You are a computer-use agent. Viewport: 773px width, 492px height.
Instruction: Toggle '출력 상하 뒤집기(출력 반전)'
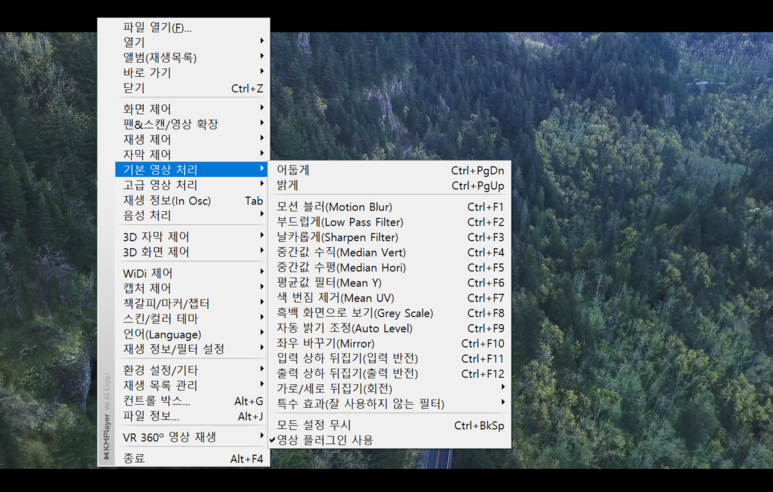click(x=389, y=374)
